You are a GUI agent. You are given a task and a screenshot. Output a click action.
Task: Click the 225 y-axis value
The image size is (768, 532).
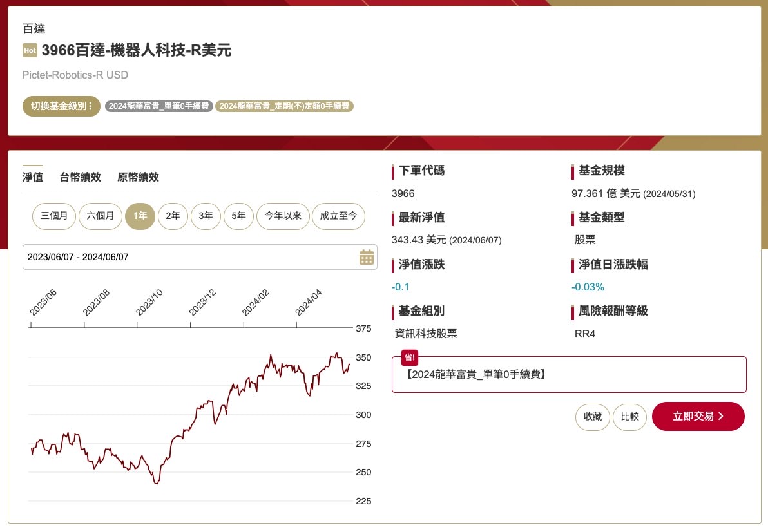pyautogui.click(x=363, y=501)
